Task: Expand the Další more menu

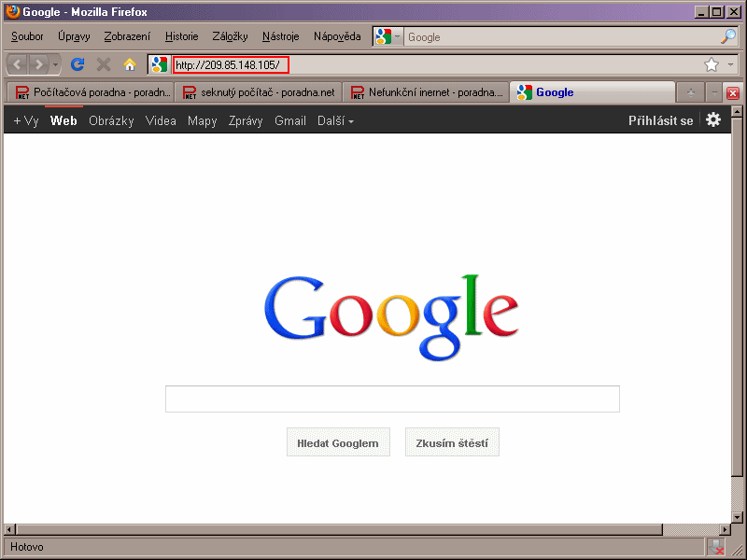Action: click(x=335, y=121)
